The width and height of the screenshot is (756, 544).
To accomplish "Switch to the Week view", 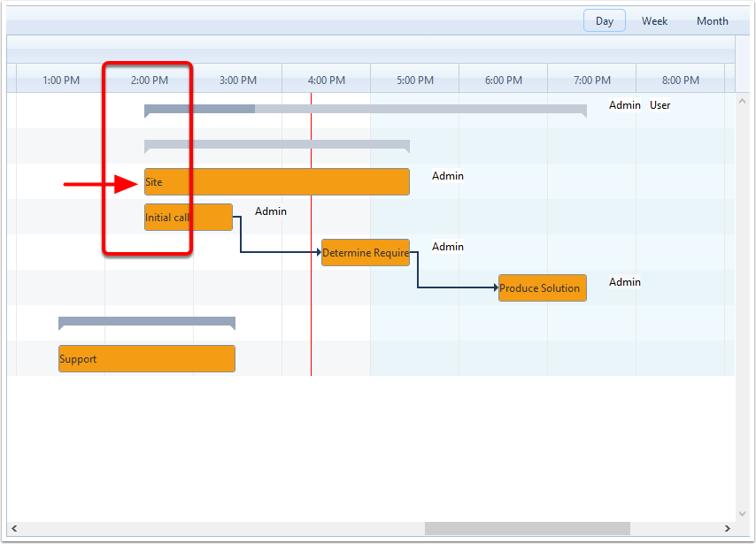I will (x=654, y=20).
